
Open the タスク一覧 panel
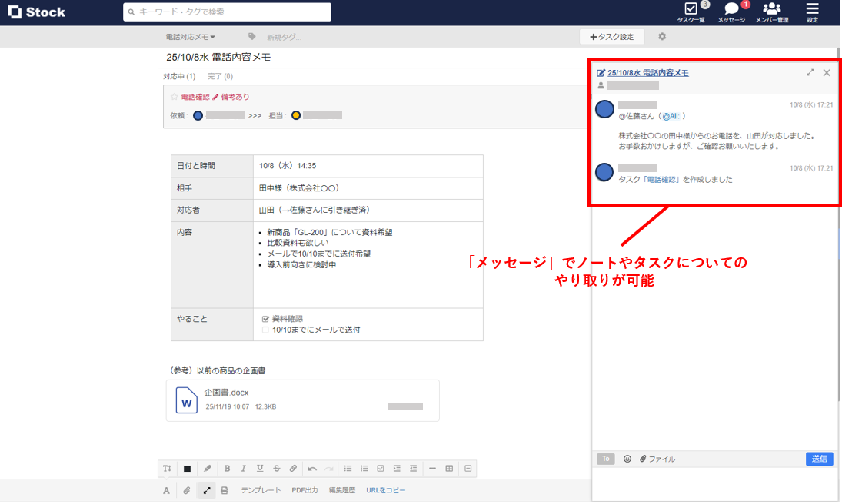(x=691, y=13)
